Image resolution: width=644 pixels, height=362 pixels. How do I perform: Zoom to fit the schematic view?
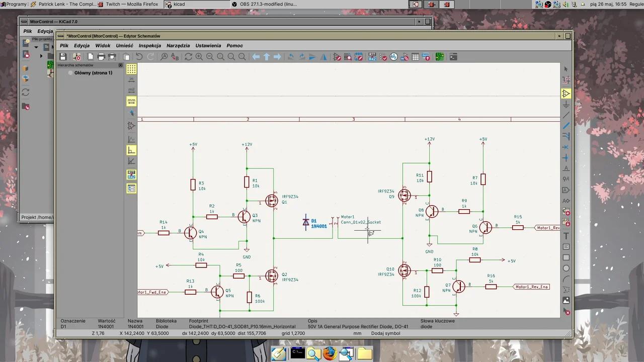click(220, 56)
